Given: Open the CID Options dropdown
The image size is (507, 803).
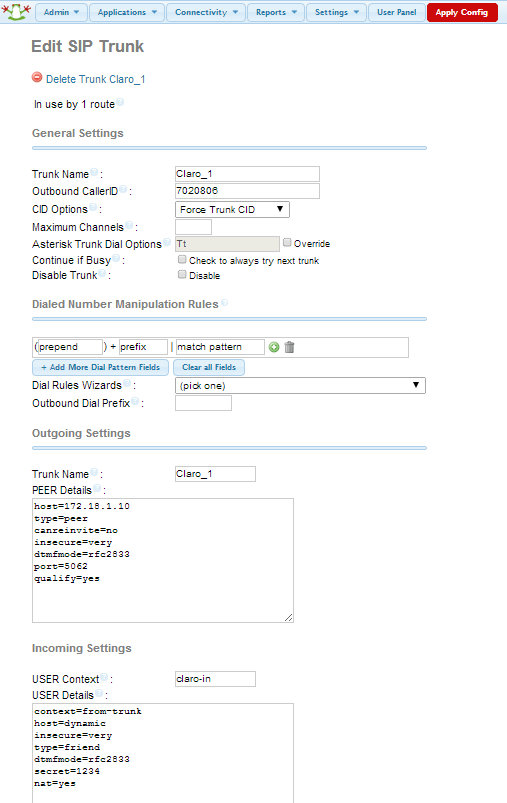Looking at the screenshot, I should pos(233,209).
